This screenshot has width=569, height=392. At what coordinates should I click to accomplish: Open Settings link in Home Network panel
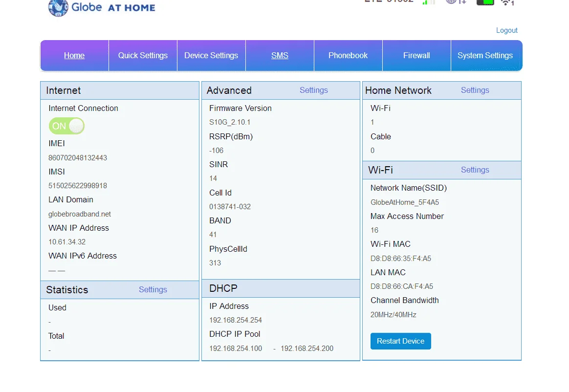tap(475, 90)
